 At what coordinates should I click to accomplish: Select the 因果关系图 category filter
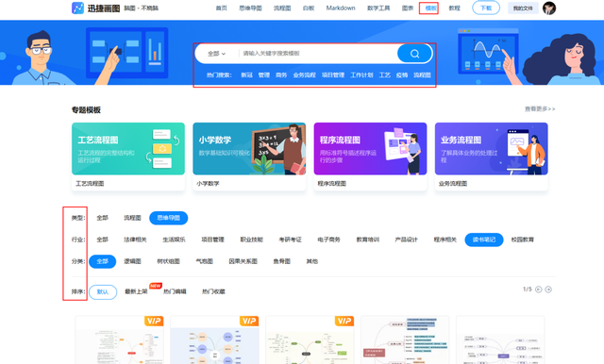click(243, 261)
